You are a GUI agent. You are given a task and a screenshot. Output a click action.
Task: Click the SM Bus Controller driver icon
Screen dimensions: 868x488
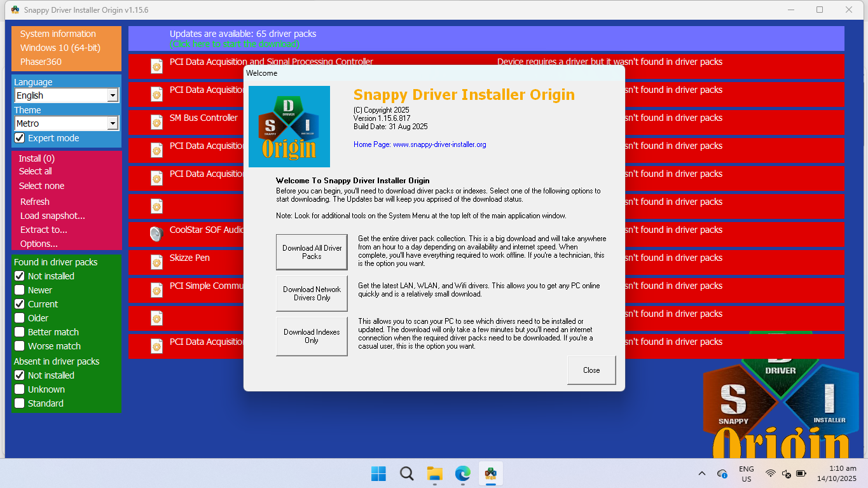[x=156, y=122]
